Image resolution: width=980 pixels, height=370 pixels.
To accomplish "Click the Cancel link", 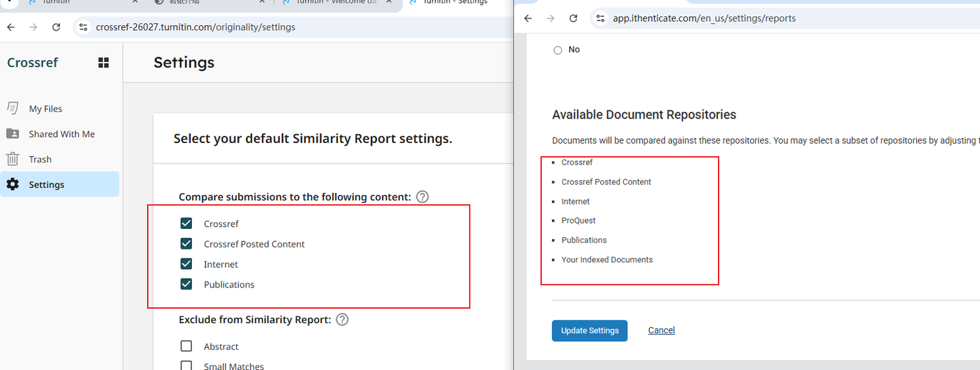I will pyautogui.click(x=661, y=330).
